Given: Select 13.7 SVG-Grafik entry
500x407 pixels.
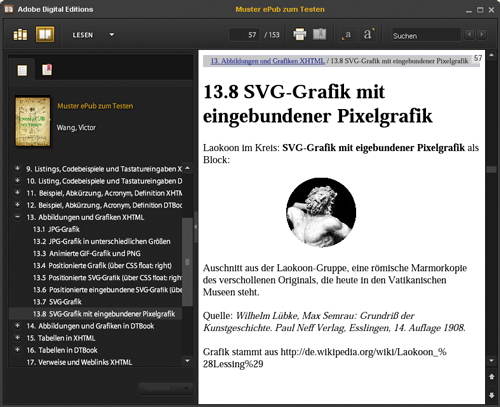Looking at the screenshot, I should click(57, 302).
